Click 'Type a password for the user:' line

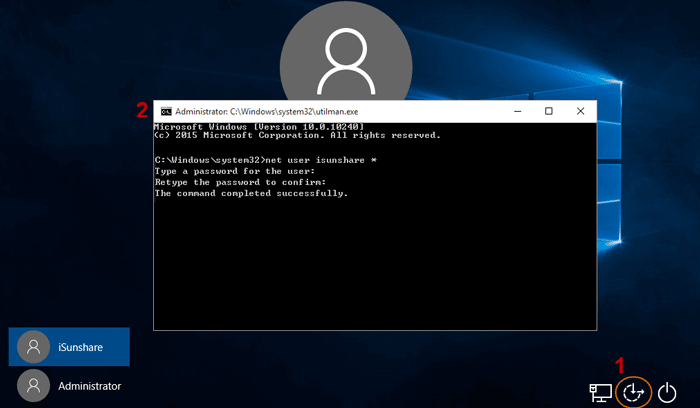click(x=234, y=171)
